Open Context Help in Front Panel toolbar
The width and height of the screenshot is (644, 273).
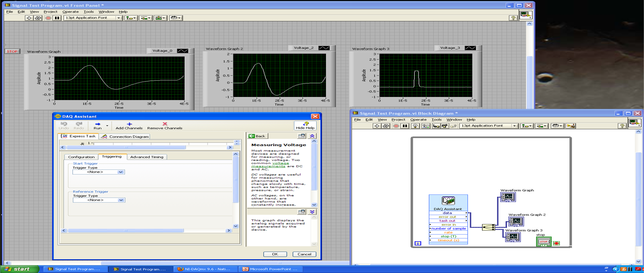click(513, 18)
